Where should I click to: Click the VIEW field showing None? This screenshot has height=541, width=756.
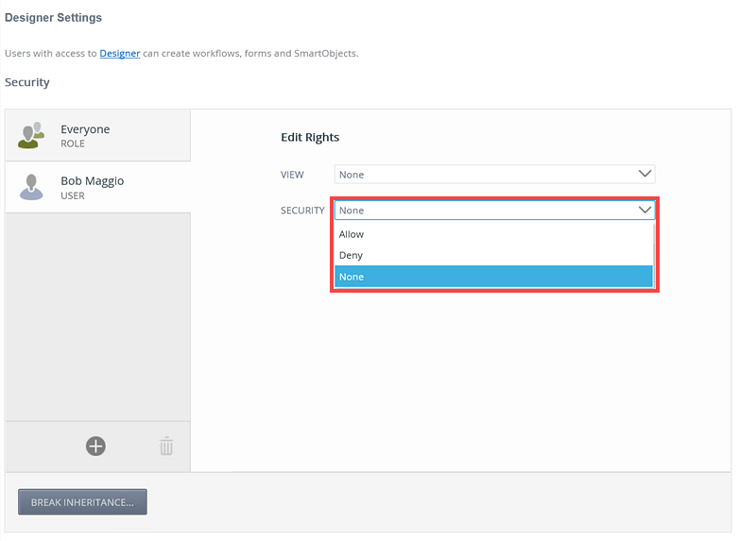pos(482,174)
